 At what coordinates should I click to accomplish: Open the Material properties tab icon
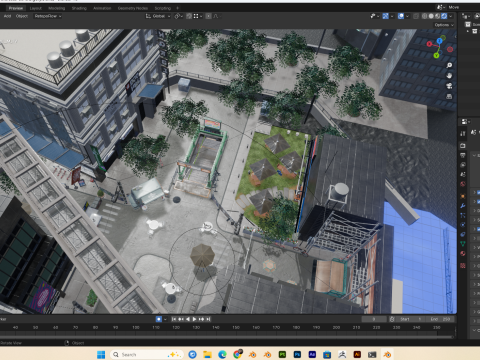coord(463,254)
